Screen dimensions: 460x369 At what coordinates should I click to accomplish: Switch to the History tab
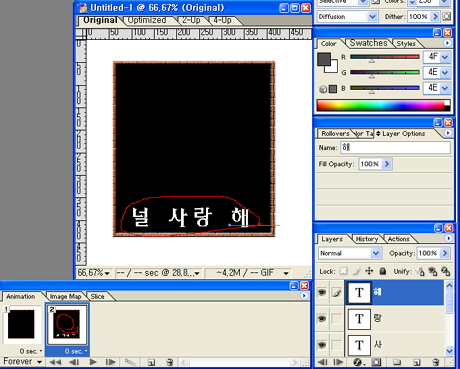367,239
